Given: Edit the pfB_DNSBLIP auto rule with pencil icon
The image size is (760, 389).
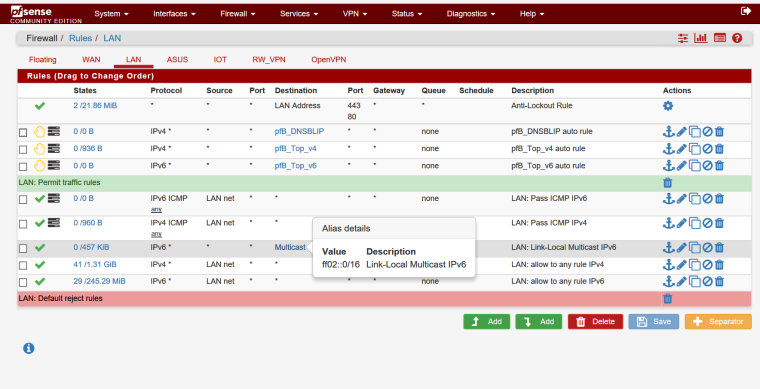Looking at the screenshot, I should click(681, 131).
